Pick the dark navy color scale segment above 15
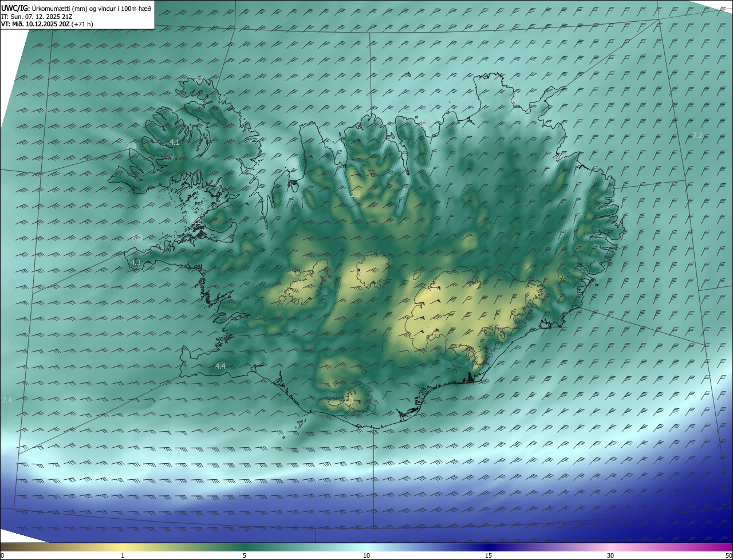The width and height of the screenshot is (733, 560). click(x=488, y=547)
